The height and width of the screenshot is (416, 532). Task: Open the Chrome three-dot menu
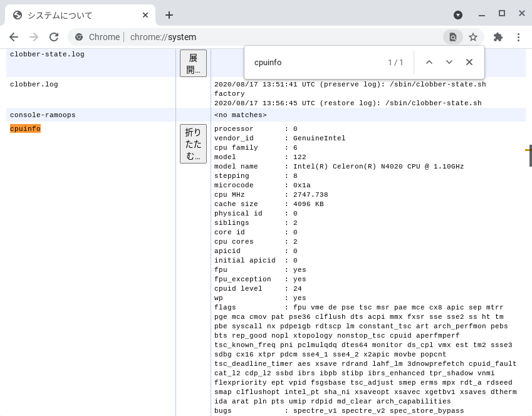(x=518, y=37)
